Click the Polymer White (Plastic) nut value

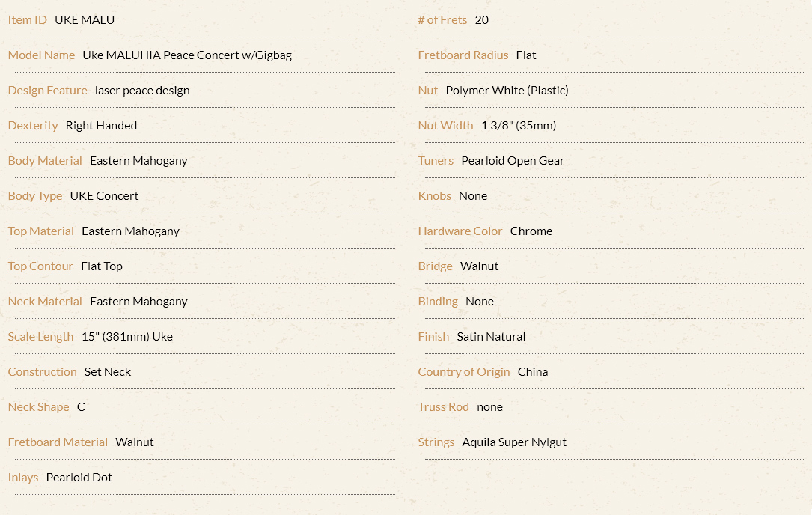point(507,91)
